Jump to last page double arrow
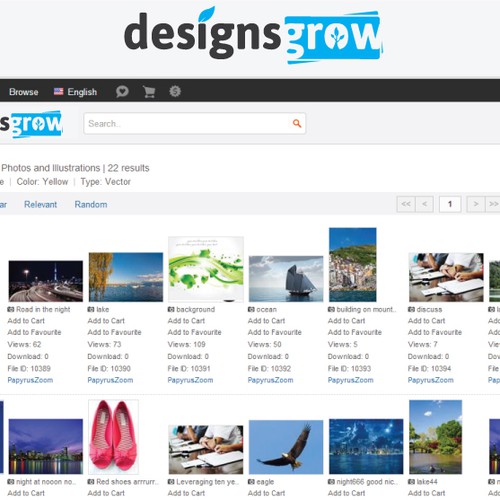500x500 pixels. pos(493,204)
